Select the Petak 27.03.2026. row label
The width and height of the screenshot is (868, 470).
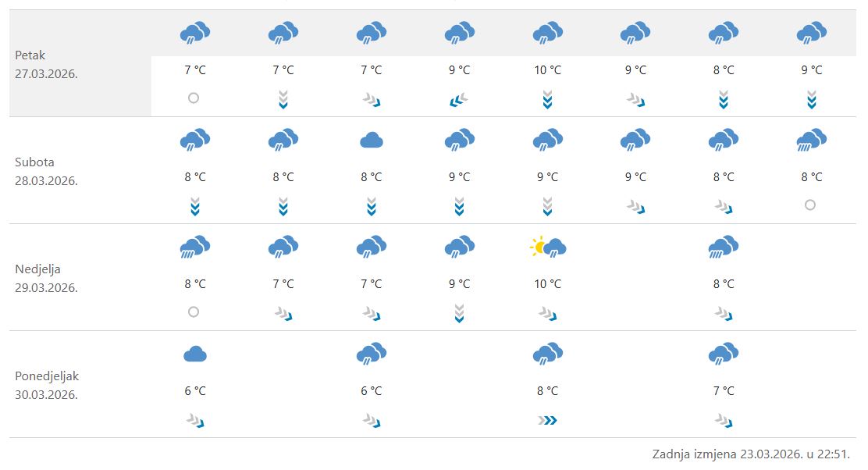click(x=47, y=64)
